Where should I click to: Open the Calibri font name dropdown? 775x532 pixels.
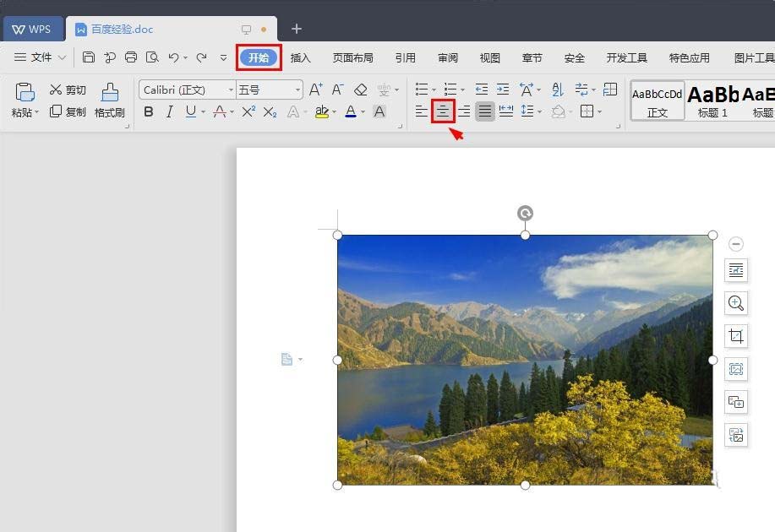[231, 90]
